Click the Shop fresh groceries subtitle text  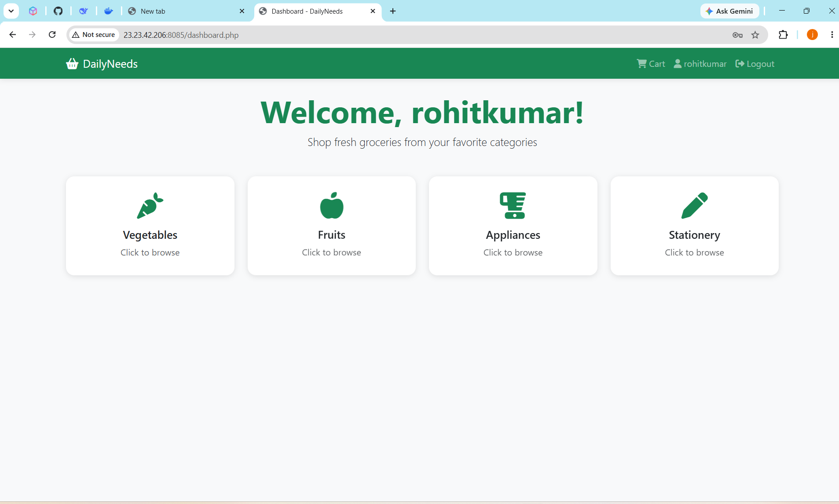pos(422,142)
